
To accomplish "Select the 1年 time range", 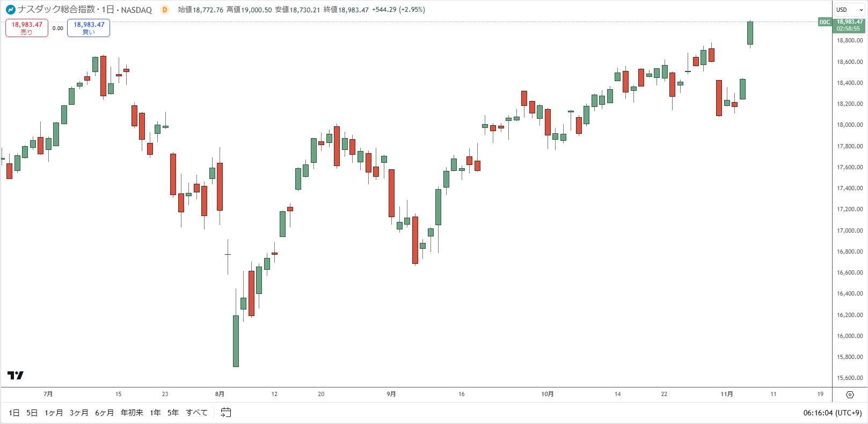I will [156, 413].
